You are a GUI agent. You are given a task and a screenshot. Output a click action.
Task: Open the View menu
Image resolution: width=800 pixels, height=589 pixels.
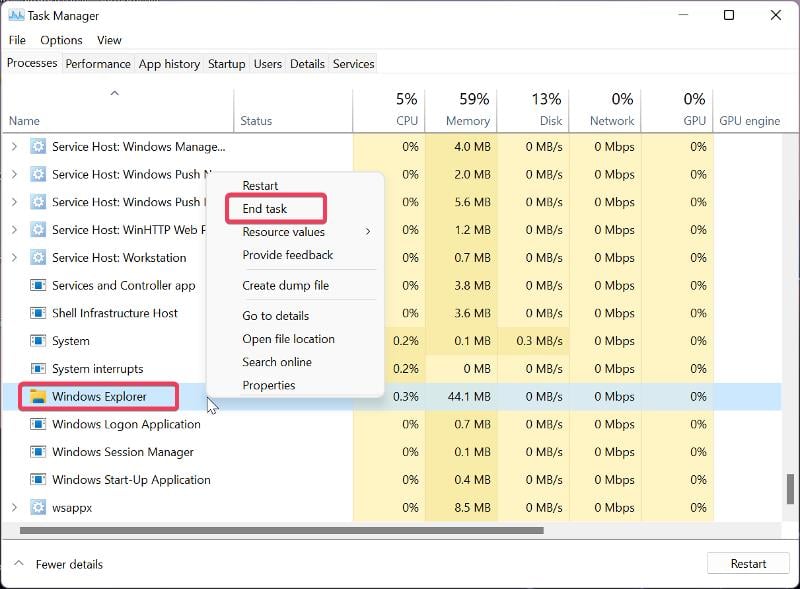[109, 40]
